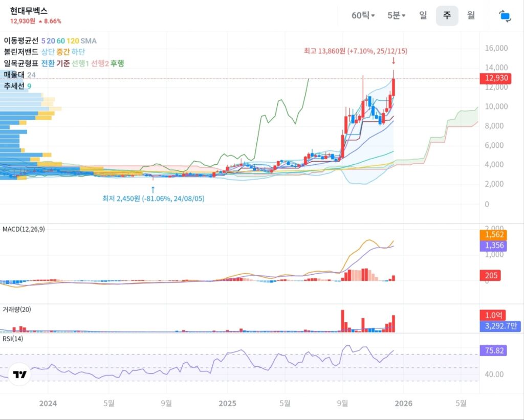Toggle the 일목균형표 indicator legend
This screenshot has width=524, height=420.
coord(21,63)
